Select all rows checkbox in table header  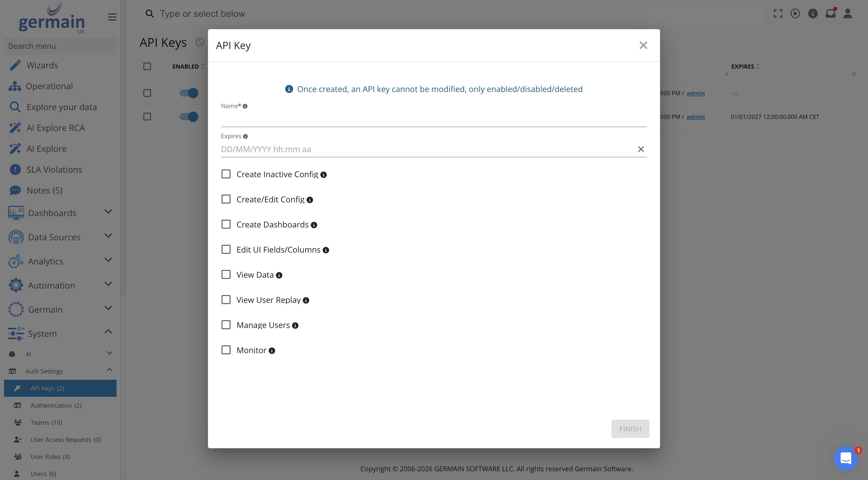(x=147, y=66)
